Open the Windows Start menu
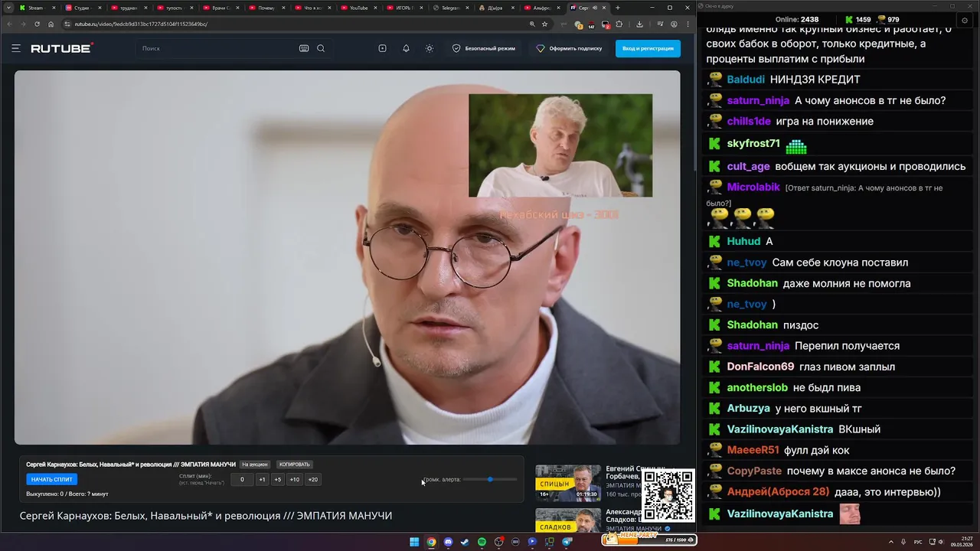 pyautogui.click(x=414, y=542)
